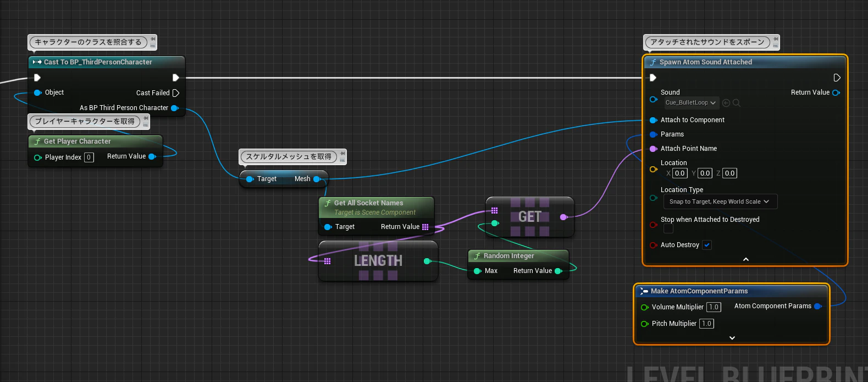Use selected asset arrow beside Cue_BulletLoop

pos(726,103)
